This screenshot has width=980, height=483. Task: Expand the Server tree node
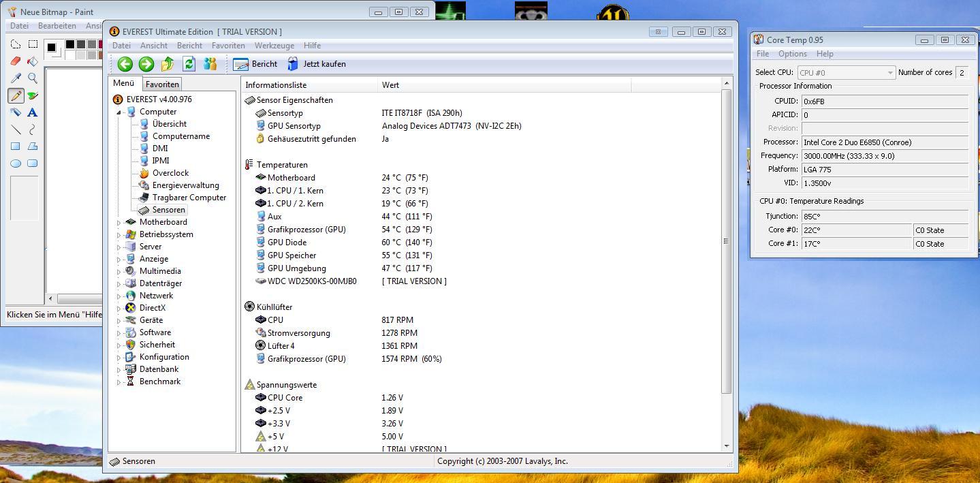click(x=118, y=247)
